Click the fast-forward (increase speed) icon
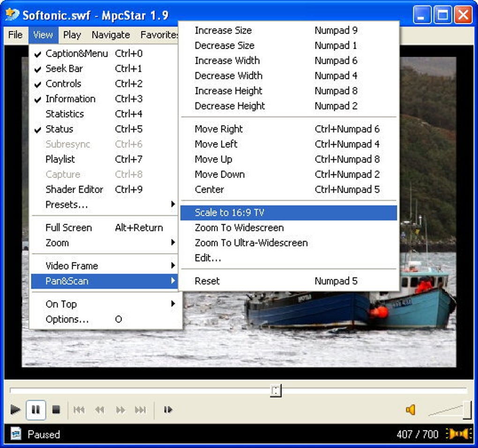The image size is (478, 448). click(120, 410)
